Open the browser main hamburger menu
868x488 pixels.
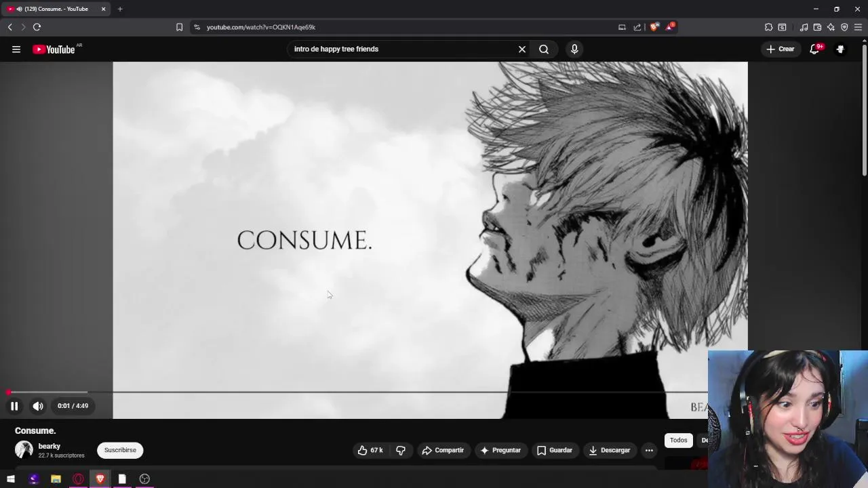[858, 27]
